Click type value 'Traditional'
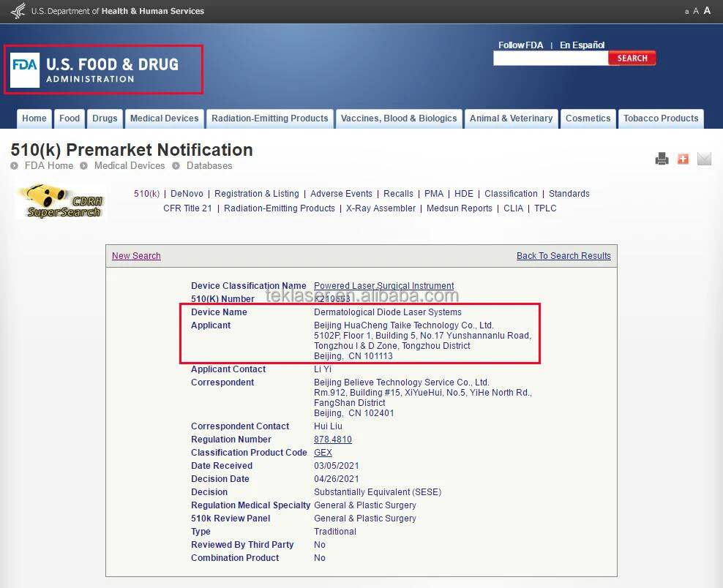The image size is (723, 588). click(x=335, y=531)
